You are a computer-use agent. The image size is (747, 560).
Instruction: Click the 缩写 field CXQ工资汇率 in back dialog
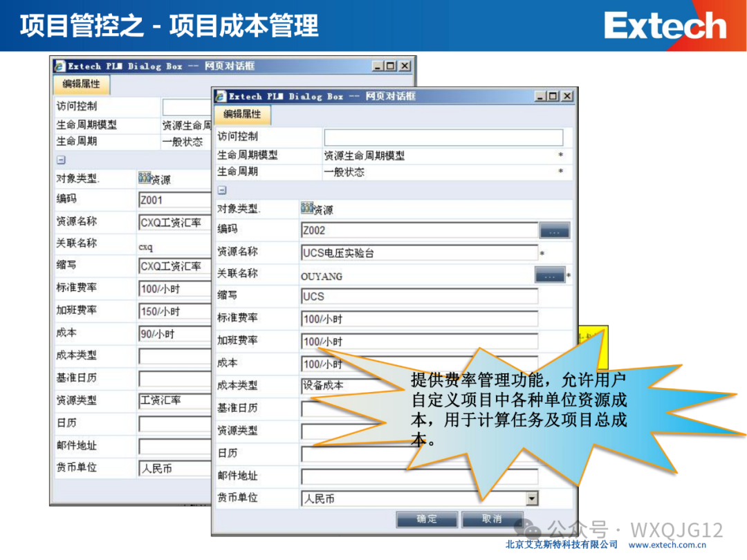[174, 266]
